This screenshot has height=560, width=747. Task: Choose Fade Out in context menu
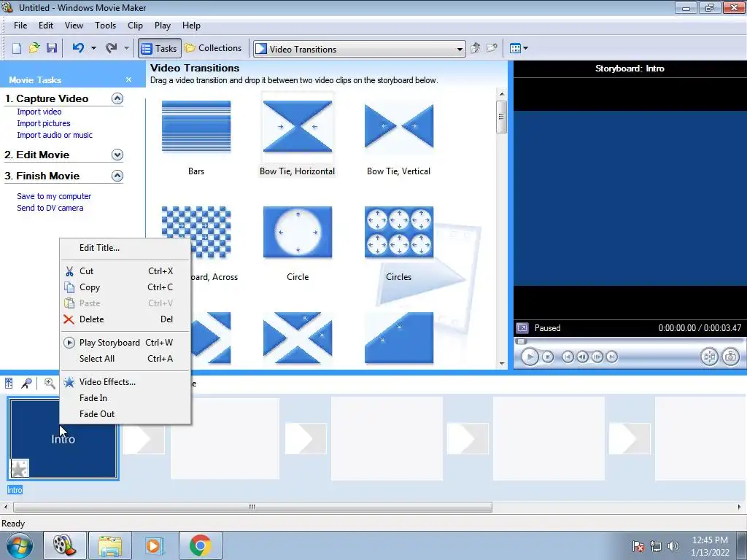[x=125, y=414]
